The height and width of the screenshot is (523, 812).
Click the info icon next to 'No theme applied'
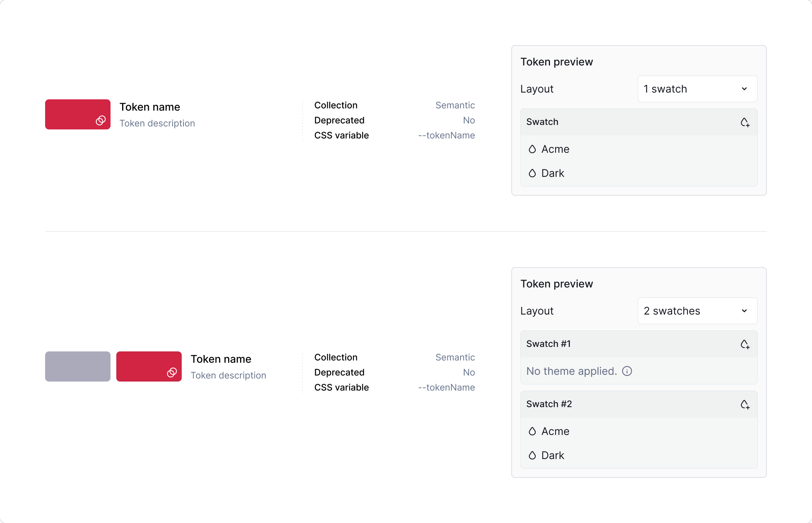[x=627, y=371]
